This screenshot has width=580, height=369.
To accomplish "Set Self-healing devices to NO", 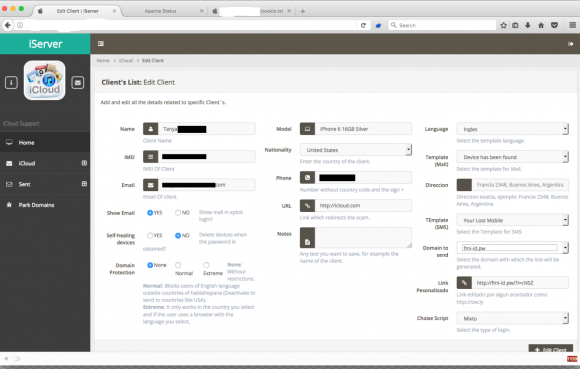I will coord(178,236).
